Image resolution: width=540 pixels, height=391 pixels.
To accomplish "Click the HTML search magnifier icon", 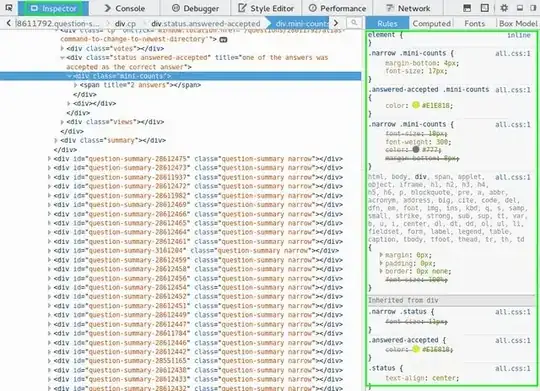I will (x=354, y=23).
